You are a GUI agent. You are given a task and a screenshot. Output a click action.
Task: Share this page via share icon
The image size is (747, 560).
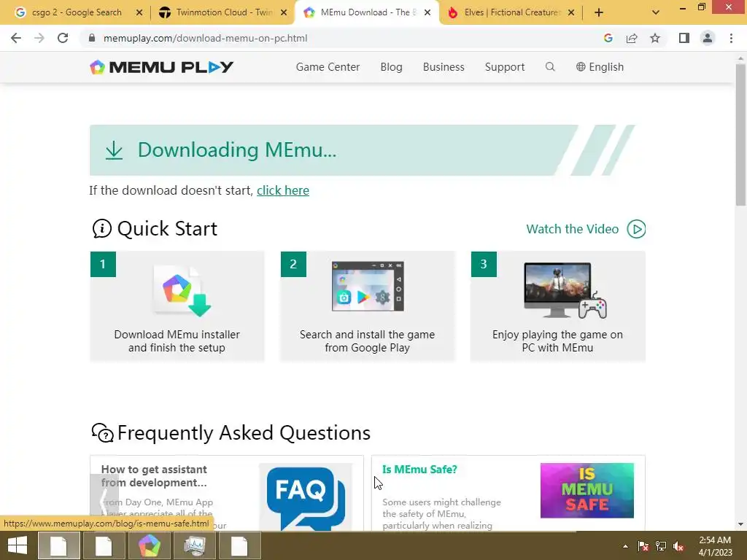click(632, 38)
